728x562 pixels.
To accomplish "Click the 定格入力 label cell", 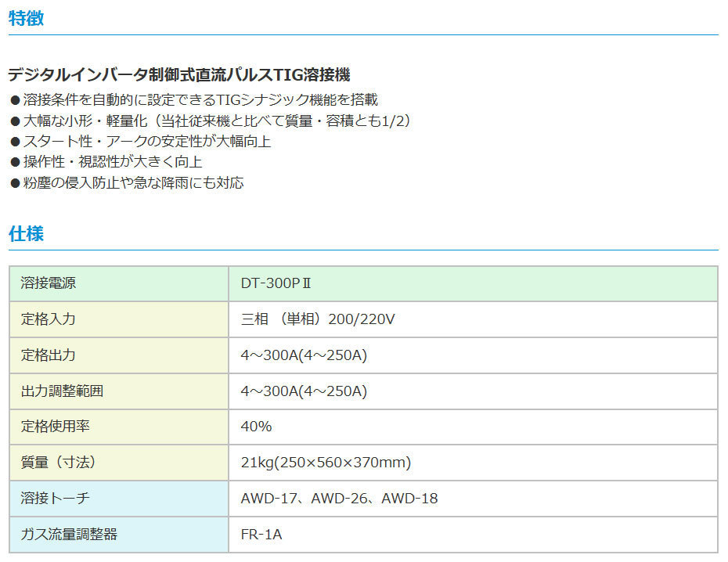I will point(119,319).
